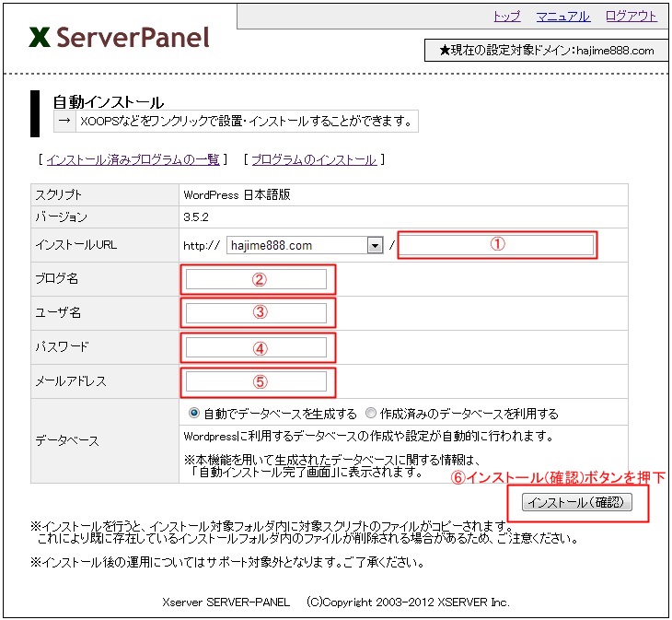Viewport: 672px width, 620px height.
Task: Click the ログアウト link
Action: point(631,17)
